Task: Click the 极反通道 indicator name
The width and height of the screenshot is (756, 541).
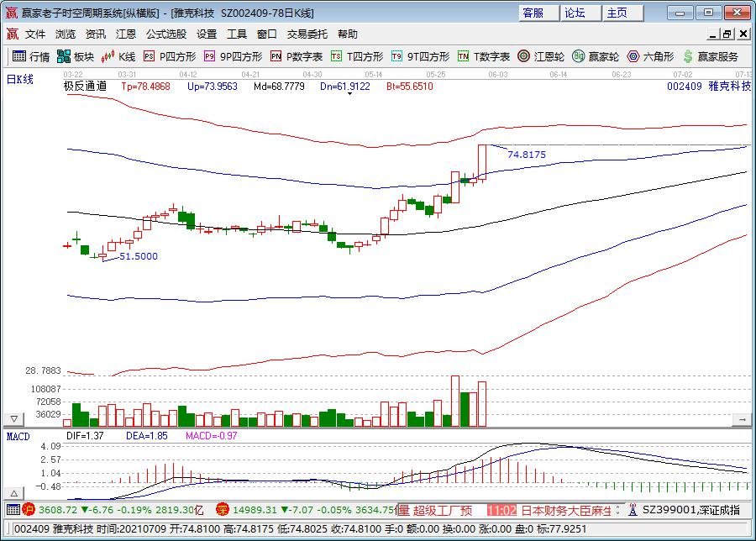Action: pyautogui.click(x=86, y=87)
